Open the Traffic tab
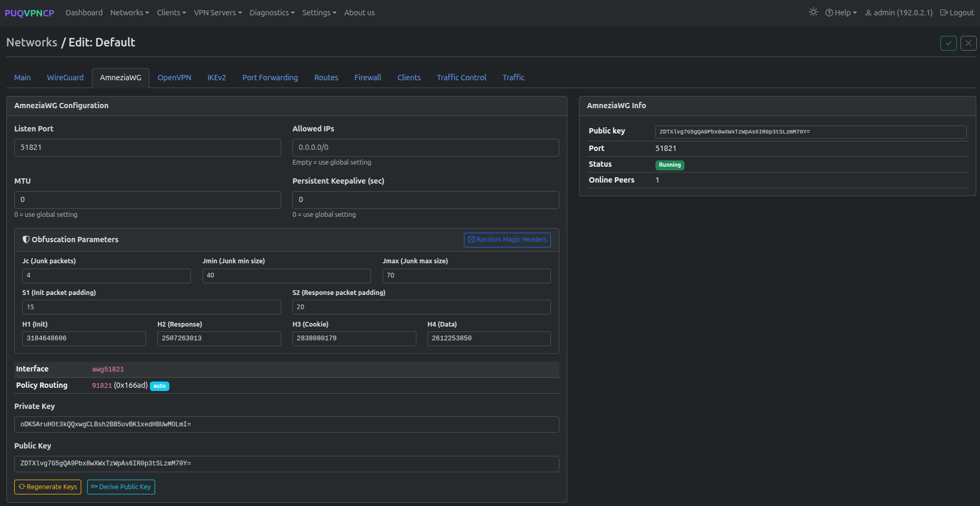The image size is (980, 506). (x=513, y=78)
